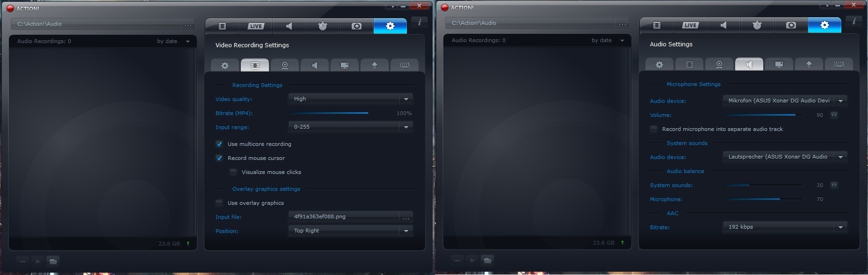Open webcam settings sub-tab in right window
Image resolution: width=868 pixels, height=275 pixels.
[x=719, y=65]
